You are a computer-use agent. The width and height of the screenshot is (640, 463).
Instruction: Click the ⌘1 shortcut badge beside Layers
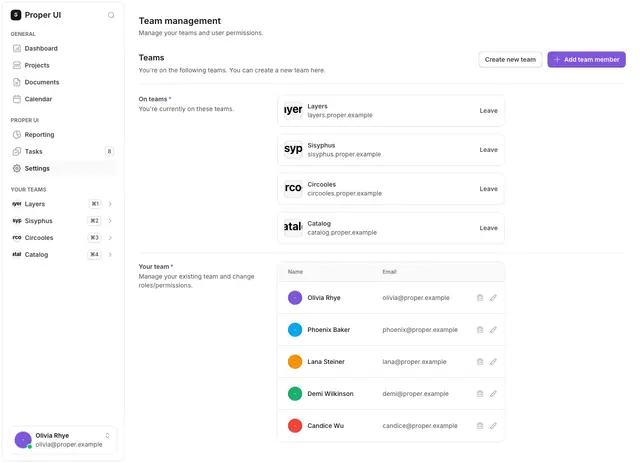[95, 204]
